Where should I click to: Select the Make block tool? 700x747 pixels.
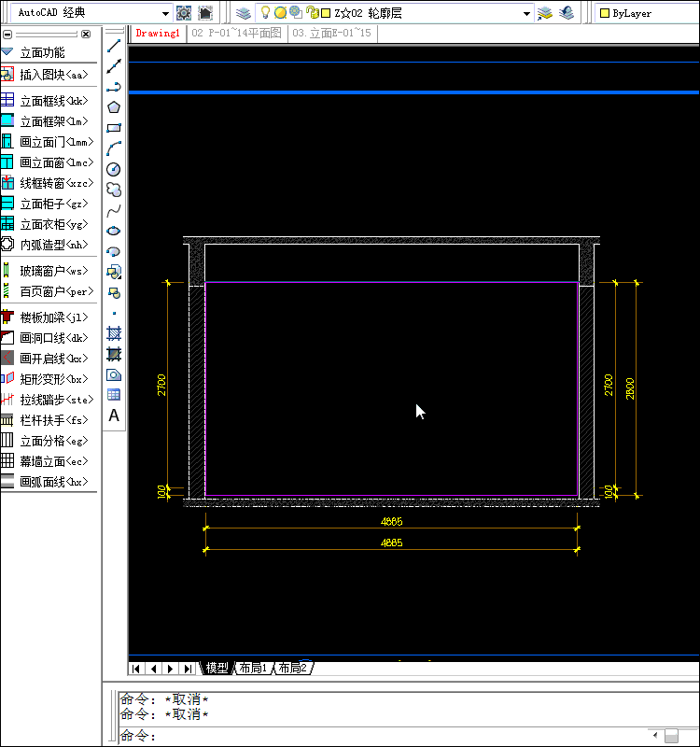114,292
